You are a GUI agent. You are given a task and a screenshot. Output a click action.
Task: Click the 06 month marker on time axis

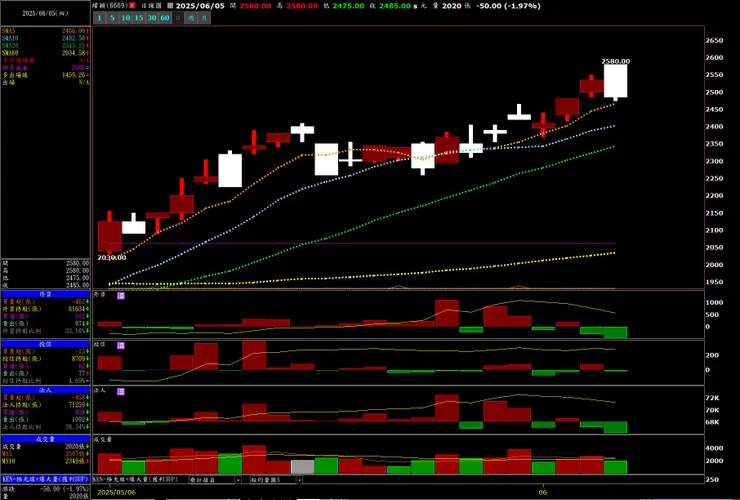543,492
